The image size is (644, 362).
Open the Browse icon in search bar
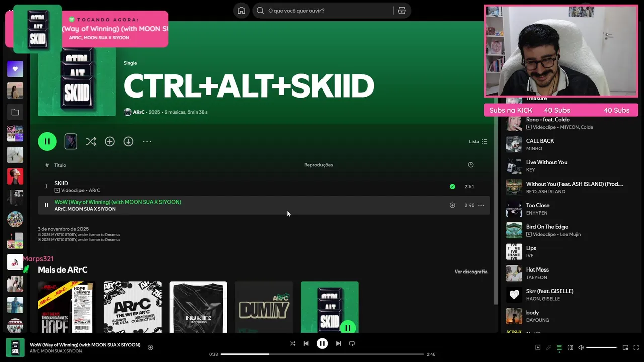[401, 11]
